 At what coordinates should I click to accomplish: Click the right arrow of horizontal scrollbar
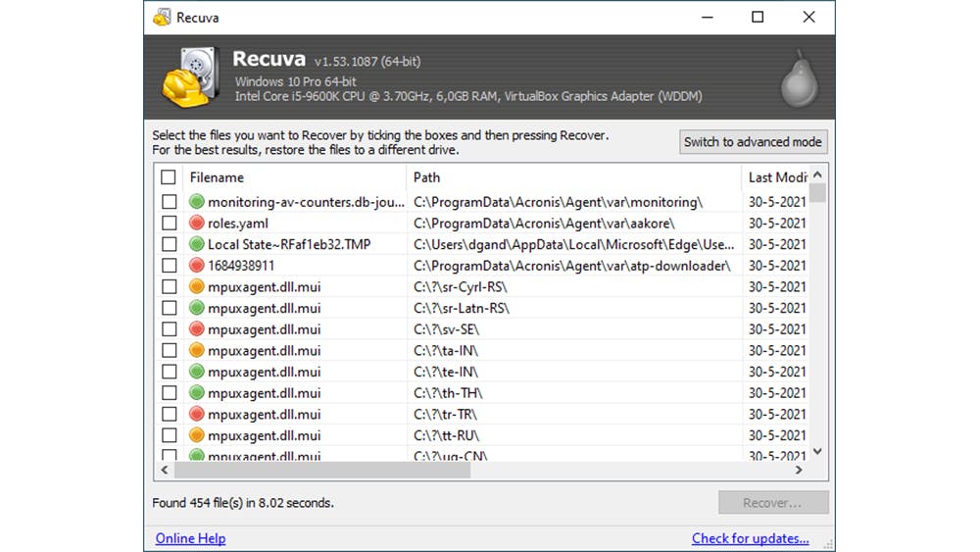point(799,471)
